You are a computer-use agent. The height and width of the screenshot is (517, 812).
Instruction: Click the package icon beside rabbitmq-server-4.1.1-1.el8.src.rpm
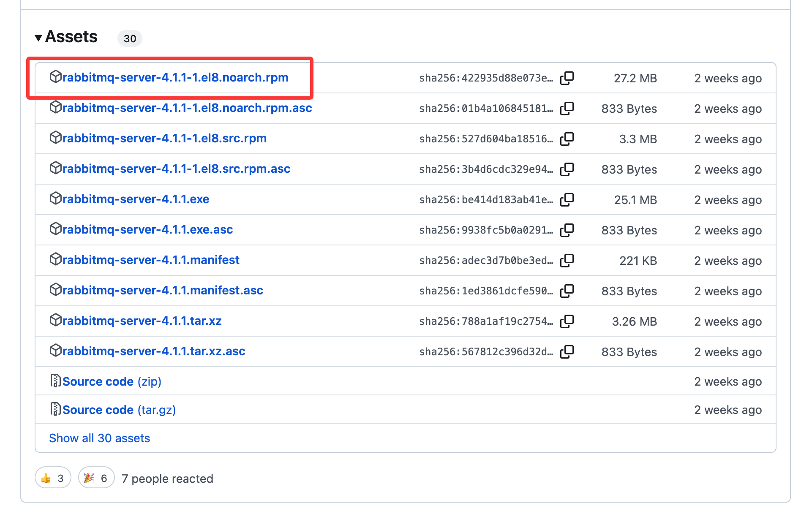pyautogui.click(x=56, y=138)
